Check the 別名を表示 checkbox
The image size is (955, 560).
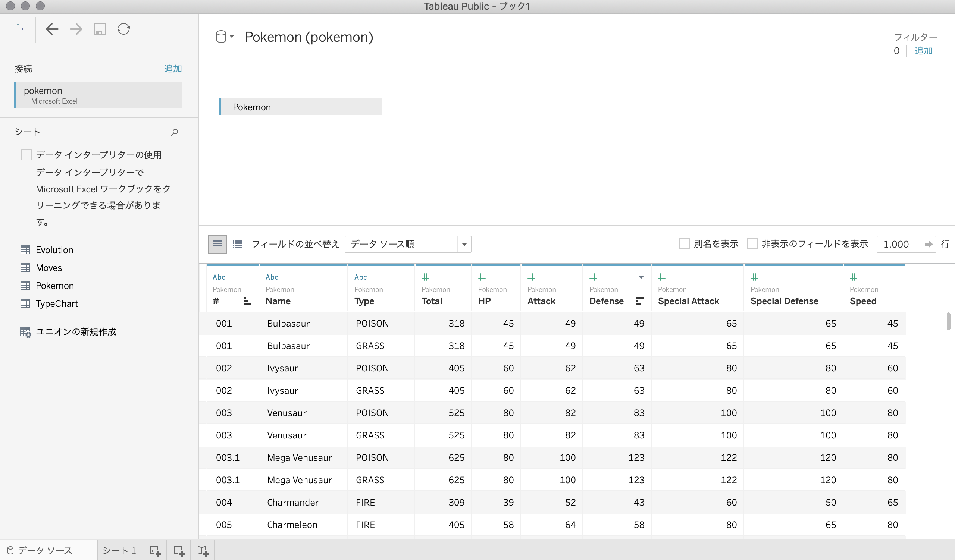pyautogui.click(x=684, y=244)
